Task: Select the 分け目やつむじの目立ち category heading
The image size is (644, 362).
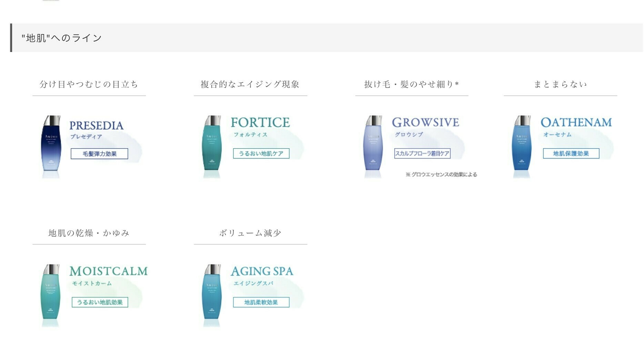Action: click(89, 84)
